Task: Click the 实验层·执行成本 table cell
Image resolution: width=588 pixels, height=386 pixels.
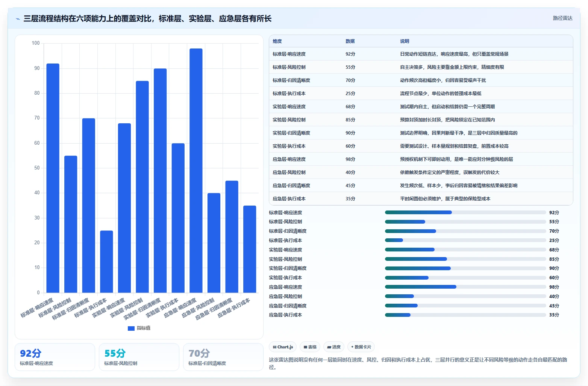Action: click(x=289, y=146)
